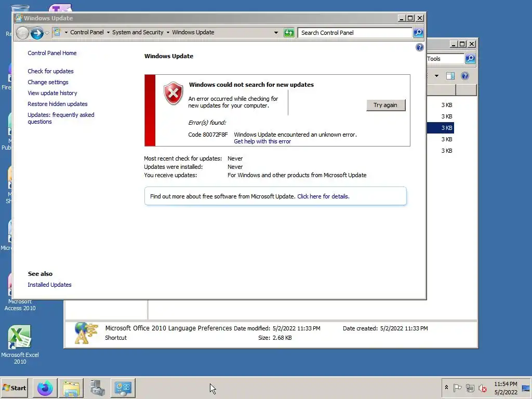Click the search field in the background Explorer window
532x399 pixels.
(445, 59)
